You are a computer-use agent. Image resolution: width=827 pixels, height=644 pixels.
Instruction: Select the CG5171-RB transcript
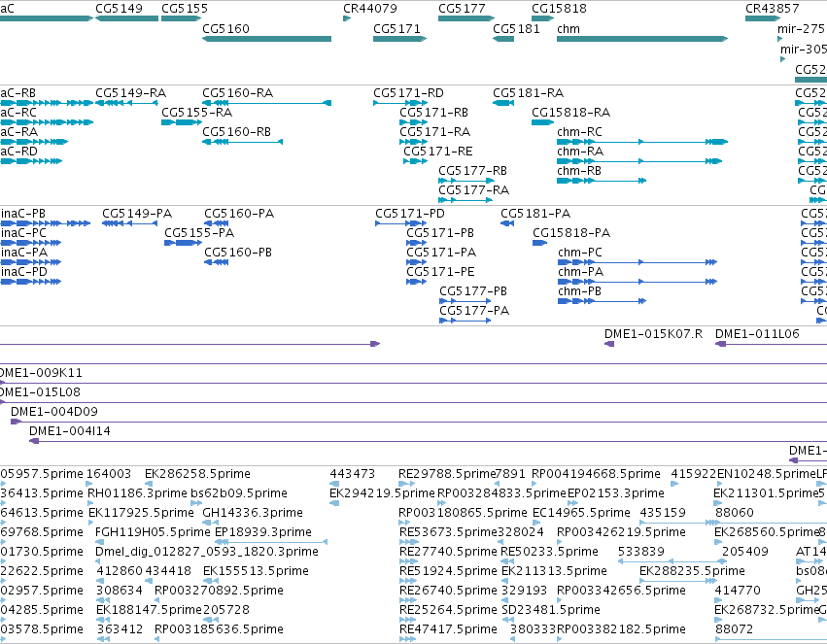pos(413,122)
